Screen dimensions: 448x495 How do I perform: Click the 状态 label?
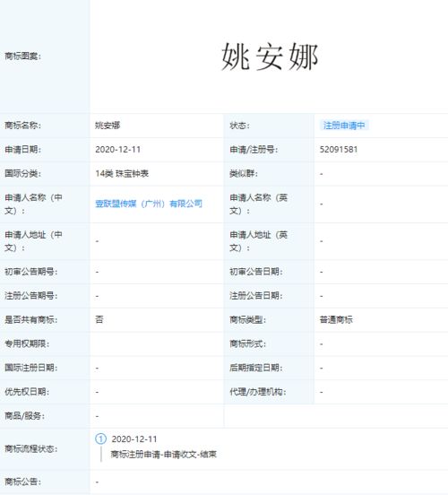(239, 126)
